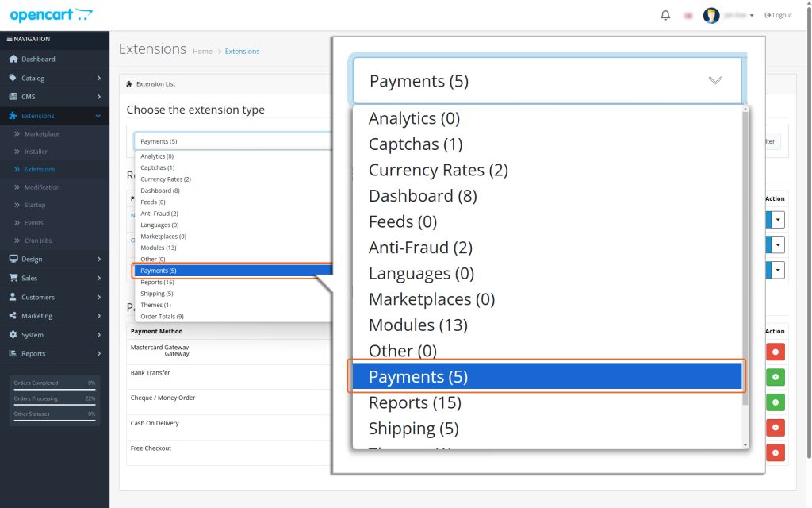Viewport: 812px width, 508px height.
Task: Click the user avatar picture
Action: [x=711, y=15]
